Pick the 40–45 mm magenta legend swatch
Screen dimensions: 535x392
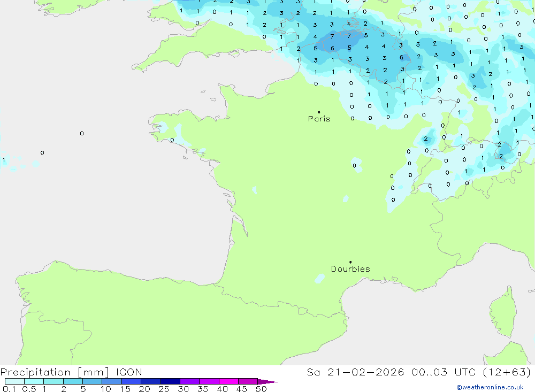click(x=228, y=381)
